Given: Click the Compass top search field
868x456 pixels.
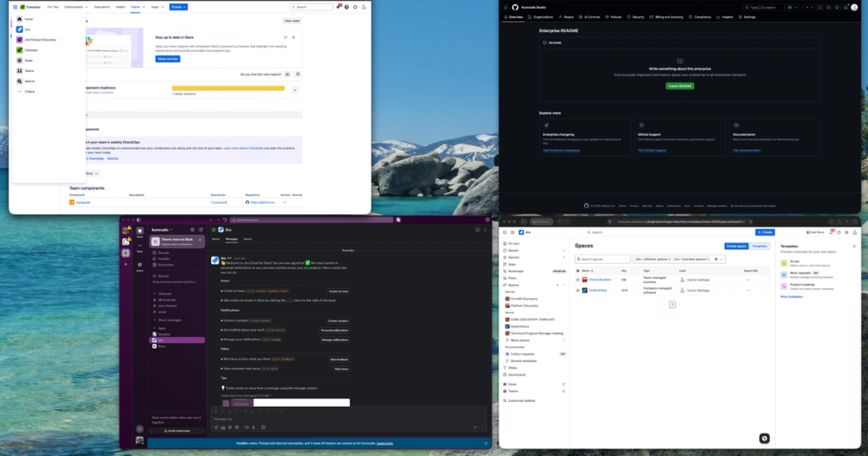Looking at the screenshot, I should 312,7.
